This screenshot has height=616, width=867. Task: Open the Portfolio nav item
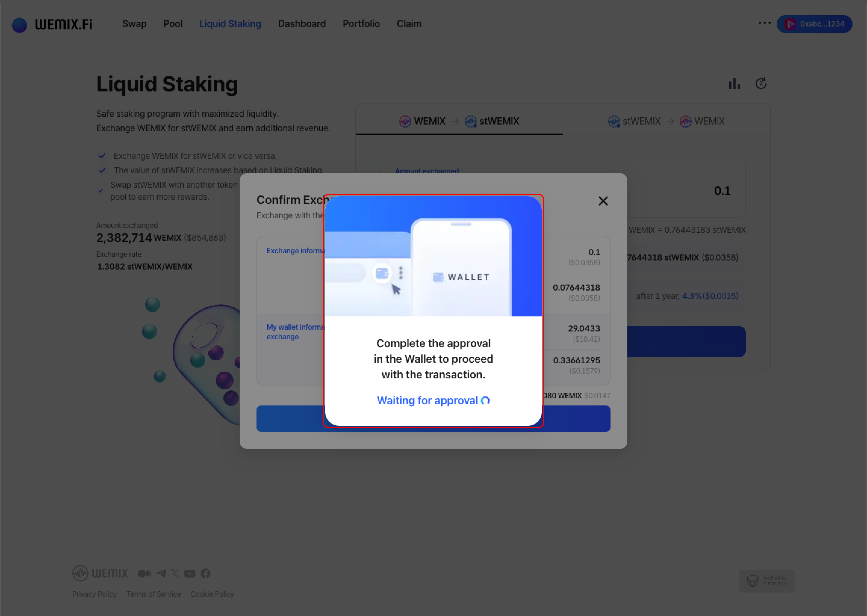click(361, 24)
